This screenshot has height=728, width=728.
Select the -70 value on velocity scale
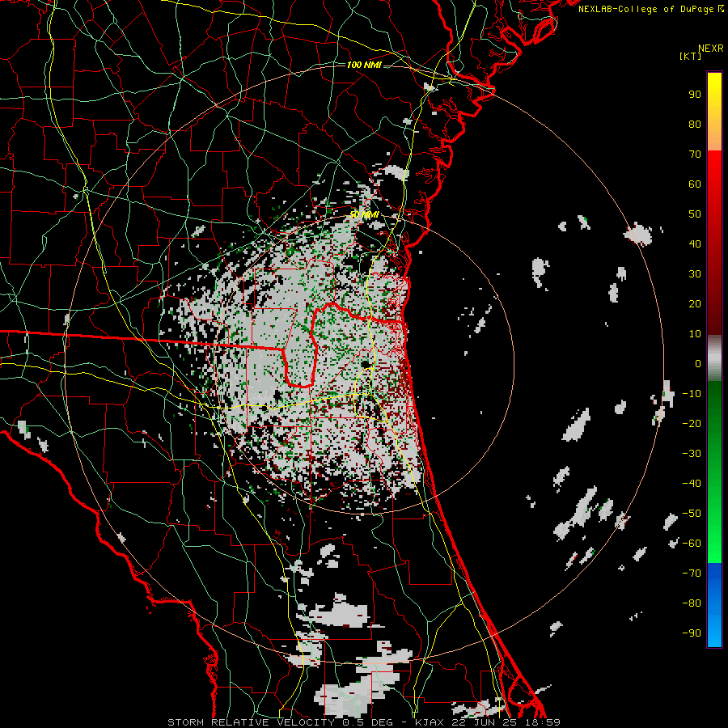click(692, 574)
